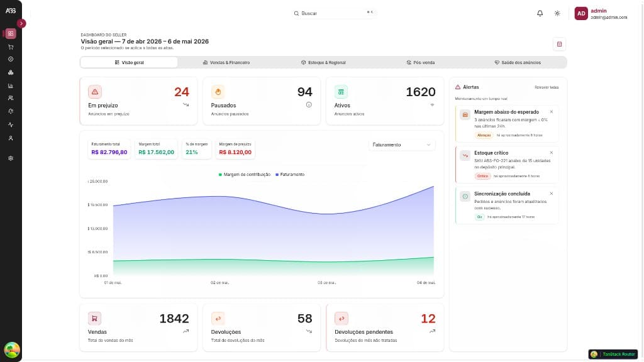Click the 12 Devoluções pendentes count
The height and width of the screenshot is (362, 644).
(428, 319)
